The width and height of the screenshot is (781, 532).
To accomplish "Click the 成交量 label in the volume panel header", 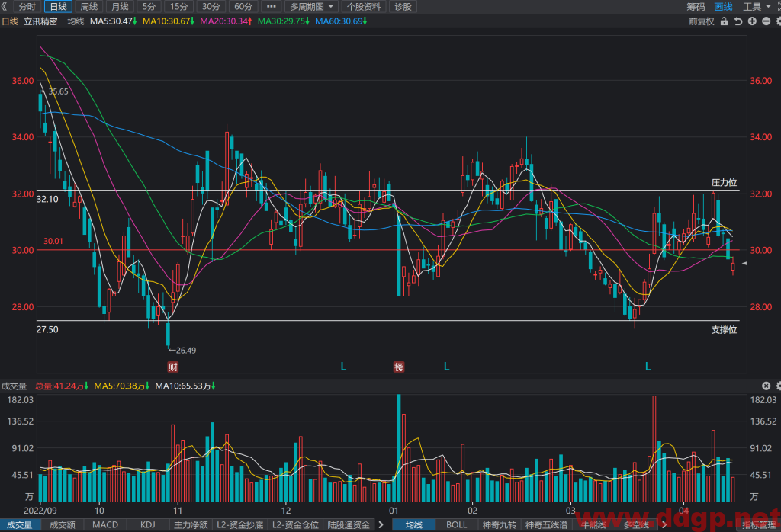I will [14, 386].
